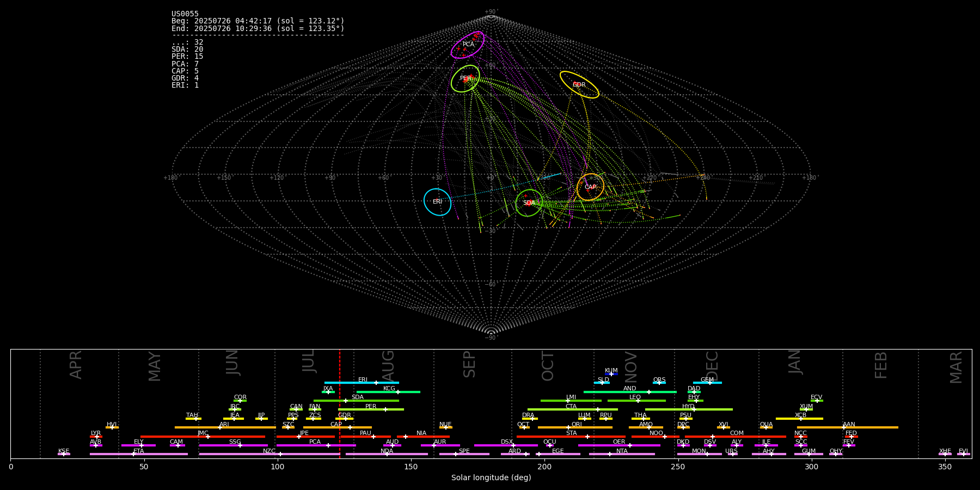The width and height of the screenshot is (980, 490).
Task: Click the orange ARI bar in the timeline
Action: (x=225, y=427)
